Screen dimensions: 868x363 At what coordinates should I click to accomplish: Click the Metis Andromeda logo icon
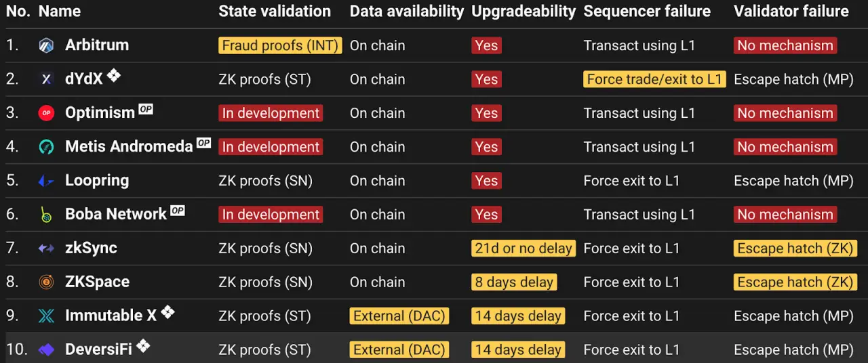[x=46, y=147]
